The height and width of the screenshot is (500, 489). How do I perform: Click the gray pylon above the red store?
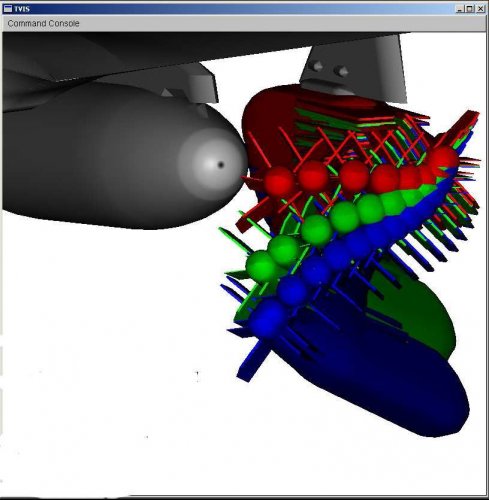point(353,67)
